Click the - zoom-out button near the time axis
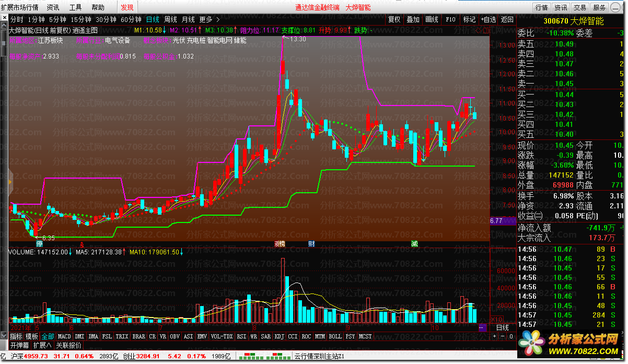Screen dimensions: 628x364 click(x=503, y=336)
